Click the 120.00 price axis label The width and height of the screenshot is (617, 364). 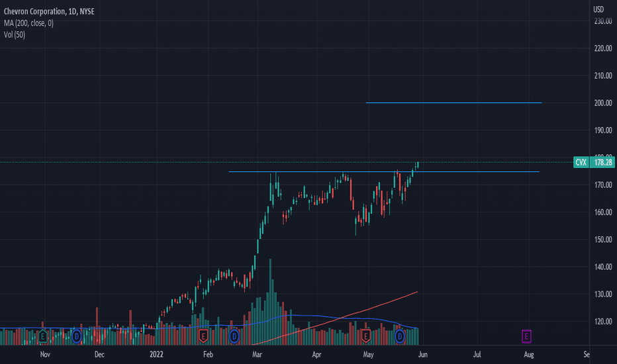tap(603, 321)
